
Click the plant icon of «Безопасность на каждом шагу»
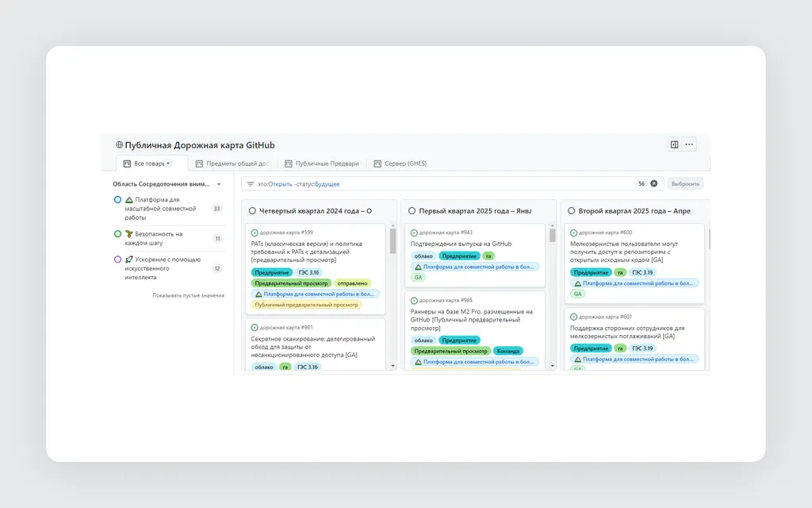[129, 234]
